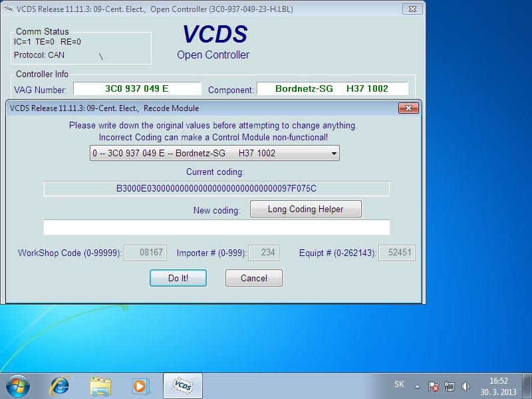Select the VCDS taskbar button
The image size is (532, 399).
pos(183,386)
